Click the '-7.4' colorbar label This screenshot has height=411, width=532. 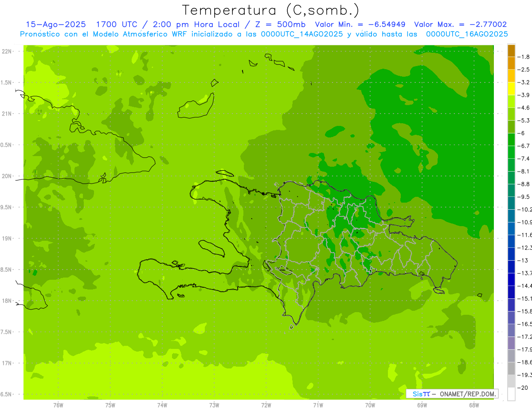click(524, 159)
